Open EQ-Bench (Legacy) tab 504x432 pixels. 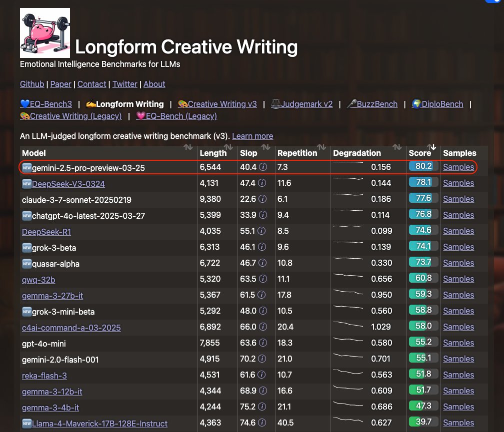coord(176,116)
